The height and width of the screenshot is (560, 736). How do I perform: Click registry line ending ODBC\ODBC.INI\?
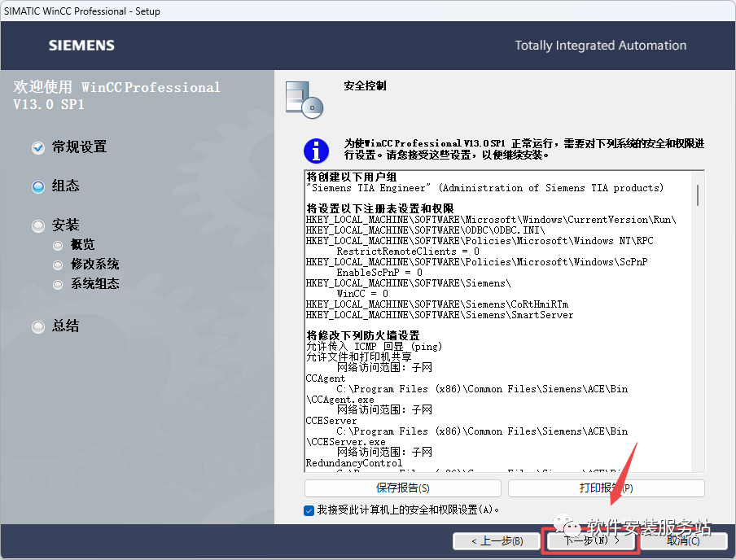(x=425, y=230)
